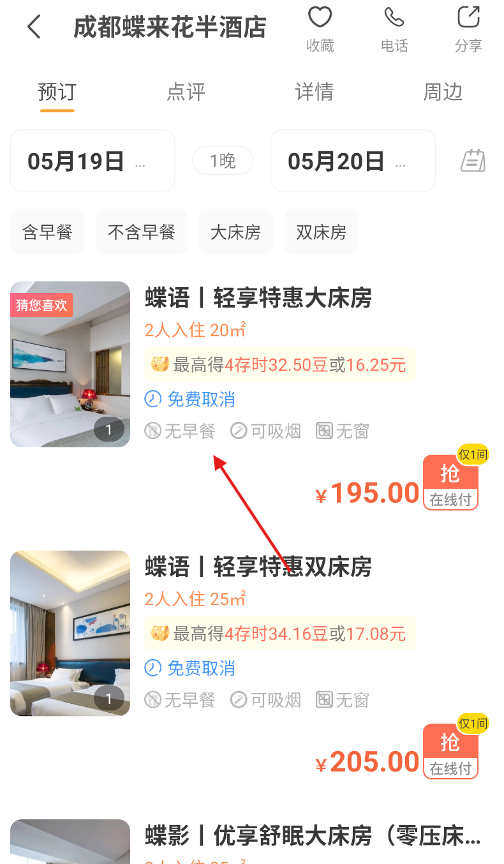This screenshot has height=864, width=504.
Task: Tap 抢 button for the 205.00 room
Action: (x=451, y=751)
